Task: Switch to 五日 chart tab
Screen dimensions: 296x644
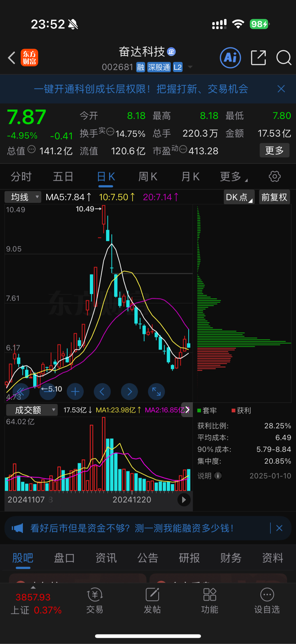Action: click(63, 177)
